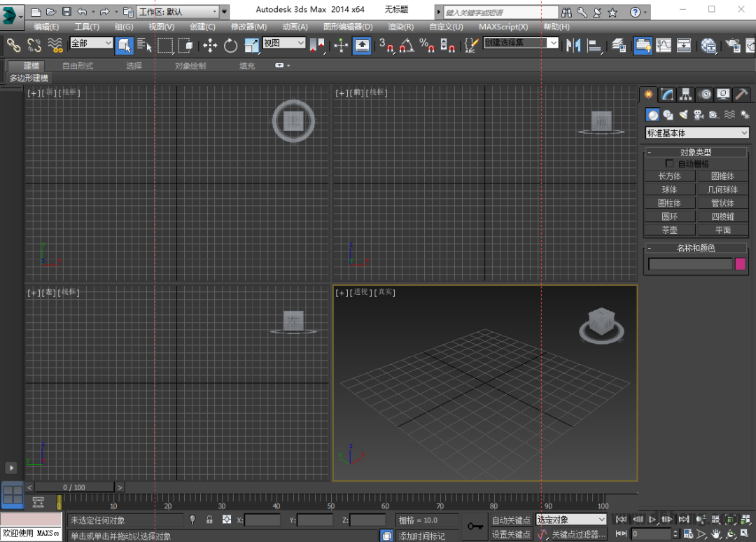756x542 pixels.
Task: Open the 修改器(M) menu
Action: [x=248, y=27]
